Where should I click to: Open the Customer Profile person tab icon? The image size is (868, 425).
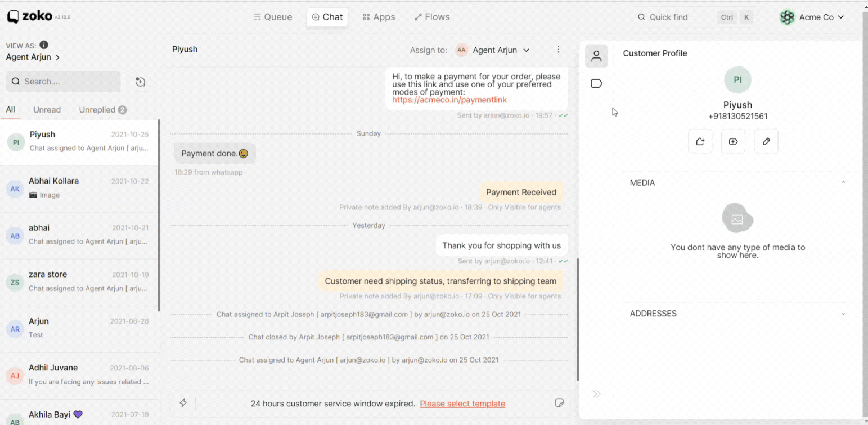click(596, 56)
